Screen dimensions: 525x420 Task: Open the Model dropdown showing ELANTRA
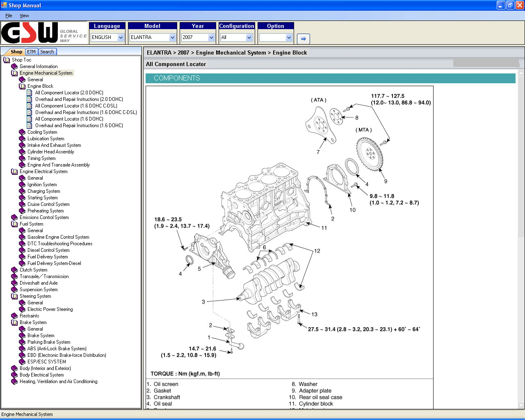[x=153, y=37]
